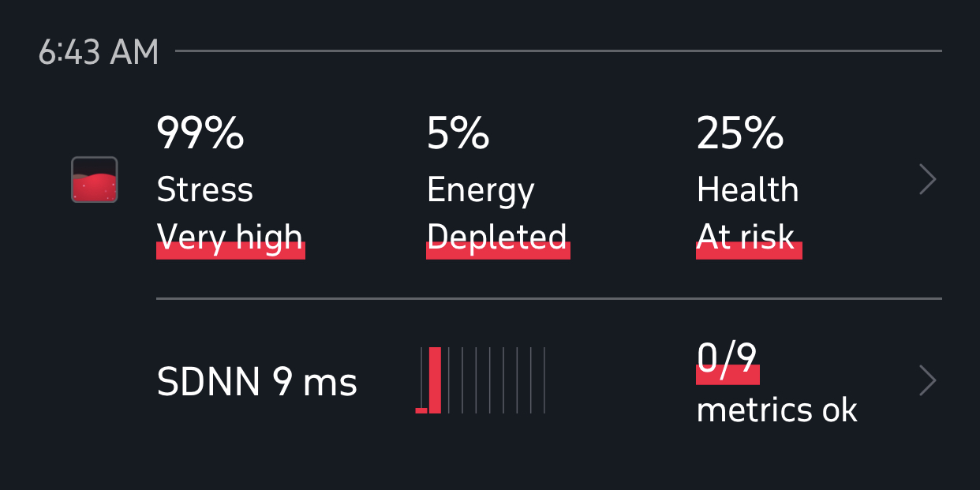Image resolution: width=980 pixels, height=490 pixels.
Task: Click the divider line next to the timestamp
Action: pyautogui.click(x=559, y=51)
